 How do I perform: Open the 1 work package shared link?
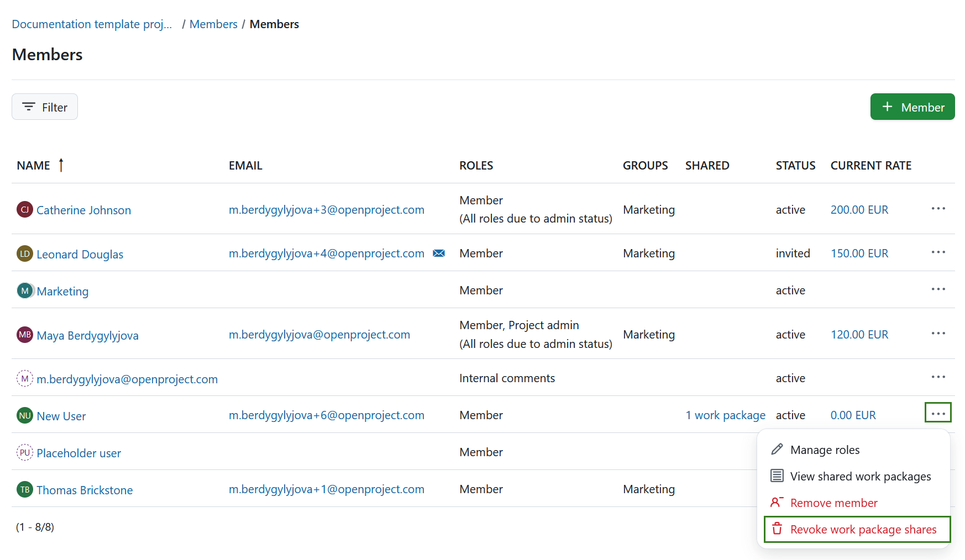(x=725, y=415)
